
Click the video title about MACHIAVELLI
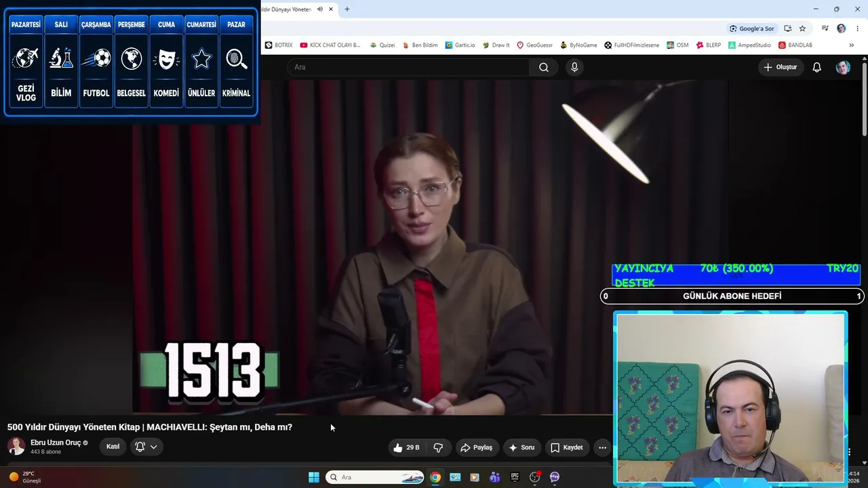pyautogui.click(x=150, y=427)
